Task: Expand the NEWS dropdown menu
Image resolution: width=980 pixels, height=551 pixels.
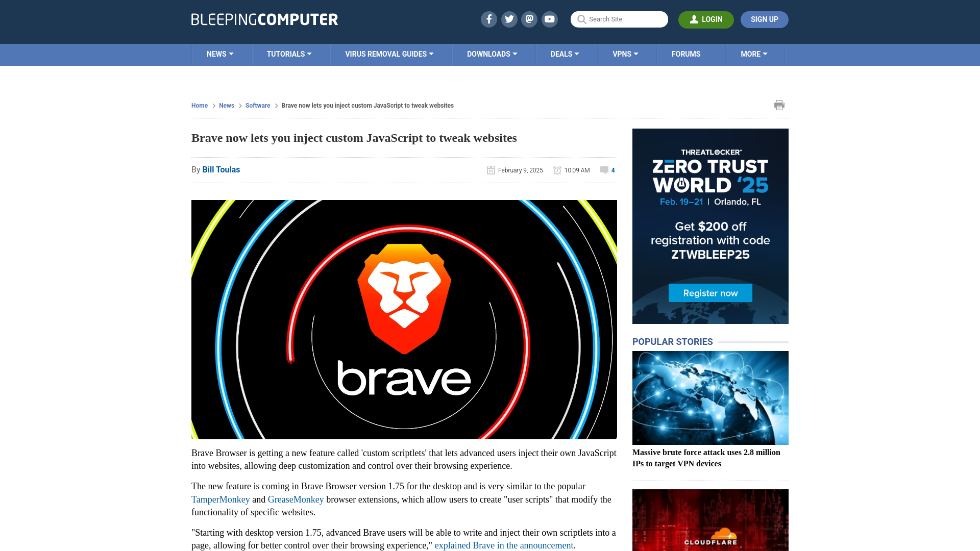Action: [x=219, y=54]
